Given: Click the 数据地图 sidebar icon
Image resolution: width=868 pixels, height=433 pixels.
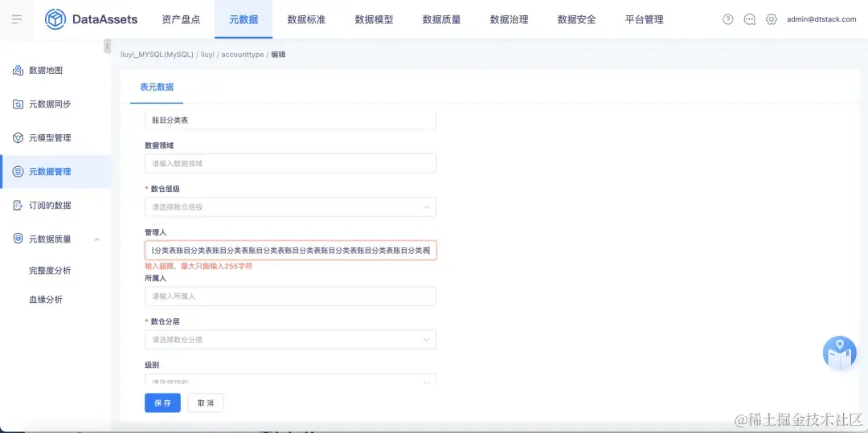Looking at the screenshot, I should 18,70.
